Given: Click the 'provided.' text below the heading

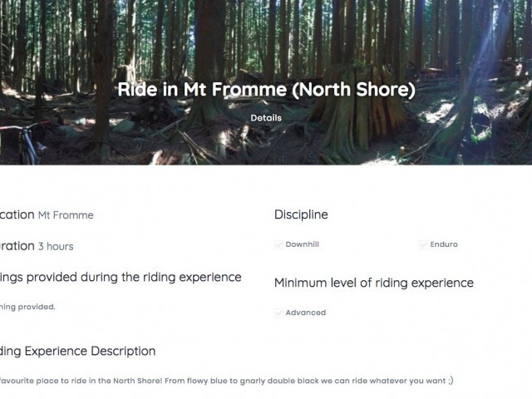Looking at the screenshot, I should pos(27,307).
